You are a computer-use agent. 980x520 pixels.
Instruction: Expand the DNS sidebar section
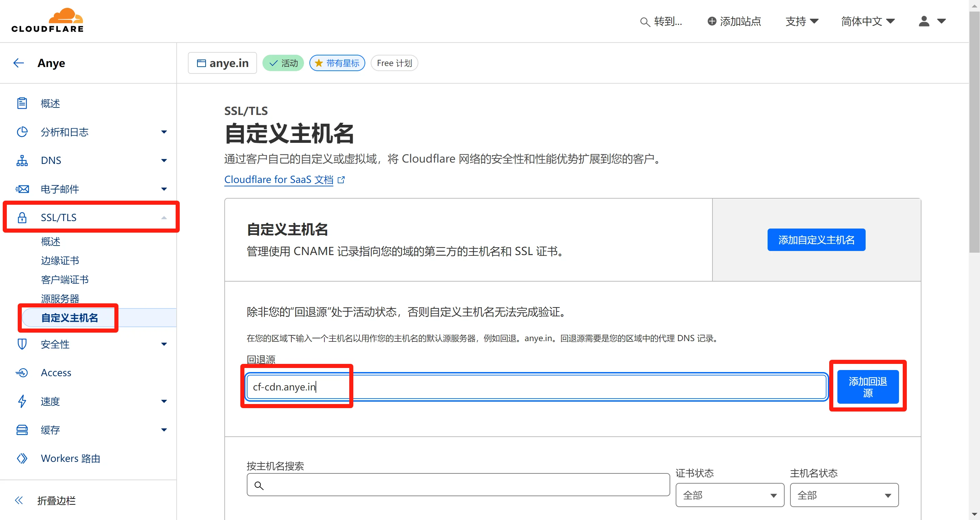(164, 161)
